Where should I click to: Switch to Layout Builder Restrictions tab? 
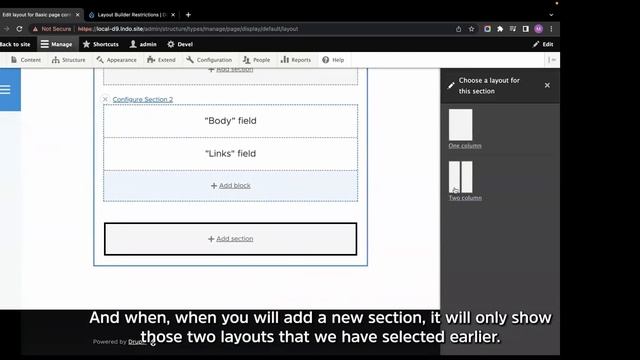[x=131, y=15]
